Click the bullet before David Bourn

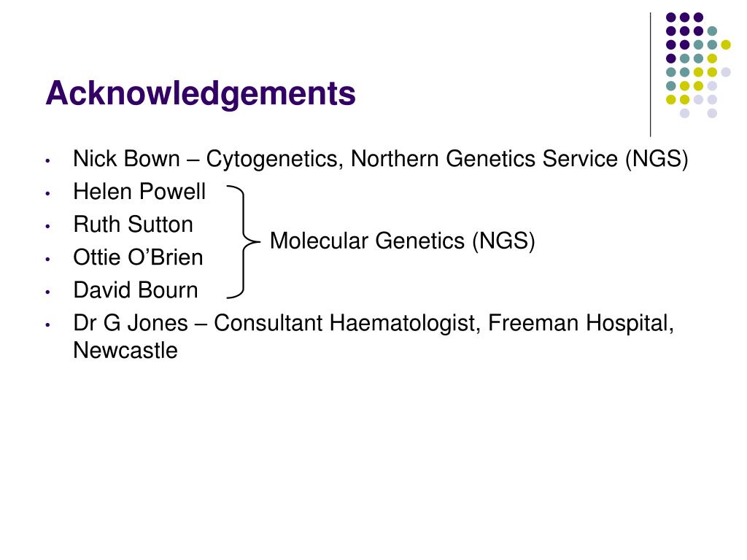tap(47, 292)
